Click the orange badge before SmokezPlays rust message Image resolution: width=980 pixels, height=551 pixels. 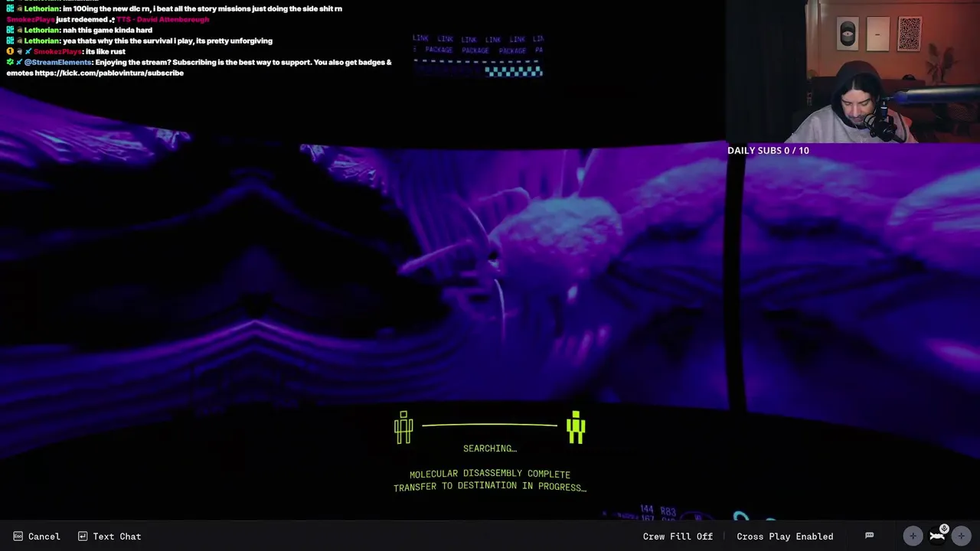pyautogui.click(x=10, y=51)
